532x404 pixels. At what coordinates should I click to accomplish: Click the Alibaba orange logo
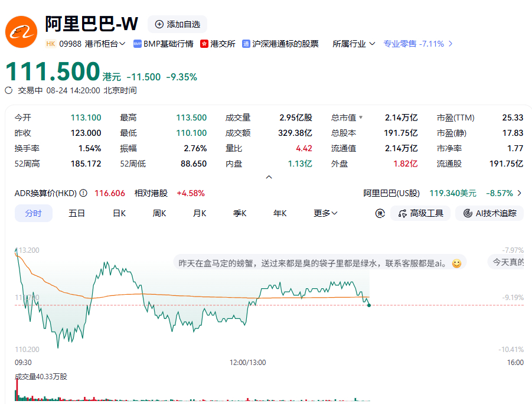(21, 32)
